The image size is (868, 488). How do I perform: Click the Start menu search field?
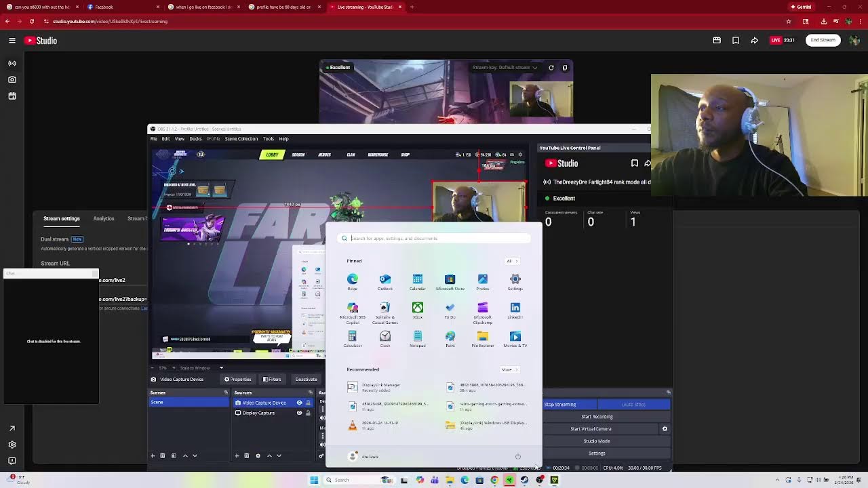click(435, 238)
